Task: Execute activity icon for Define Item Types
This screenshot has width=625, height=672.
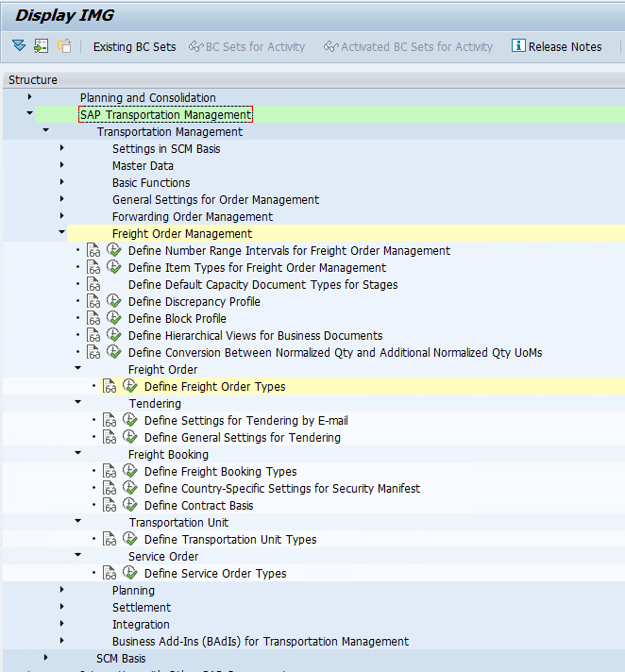Action: click(114, 267)
